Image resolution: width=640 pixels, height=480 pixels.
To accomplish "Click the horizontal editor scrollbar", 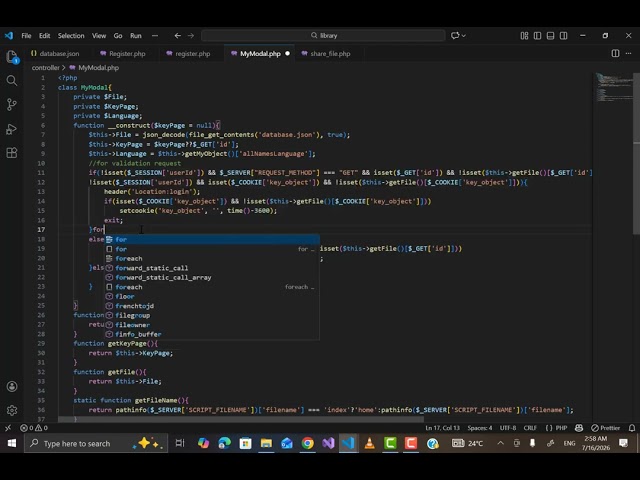I will pyautogui.click(x=241, y=419).
